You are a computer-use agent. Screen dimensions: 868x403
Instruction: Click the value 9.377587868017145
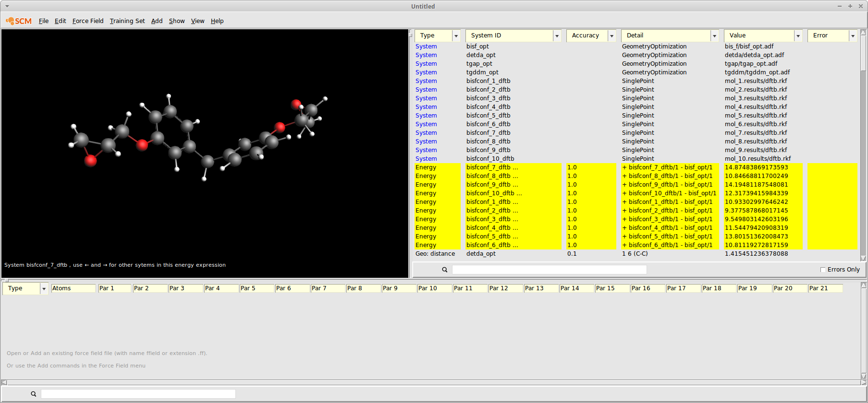756,211
